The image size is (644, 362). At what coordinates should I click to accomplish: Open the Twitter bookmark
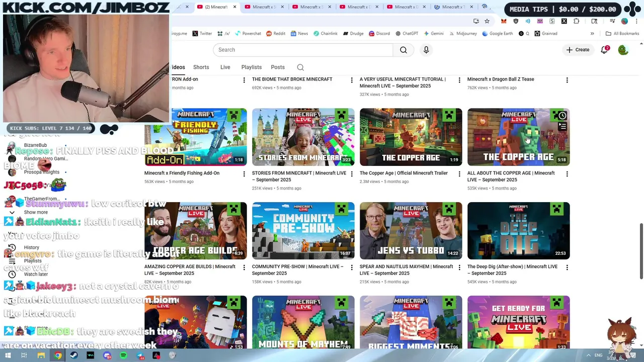click(202, 34)
